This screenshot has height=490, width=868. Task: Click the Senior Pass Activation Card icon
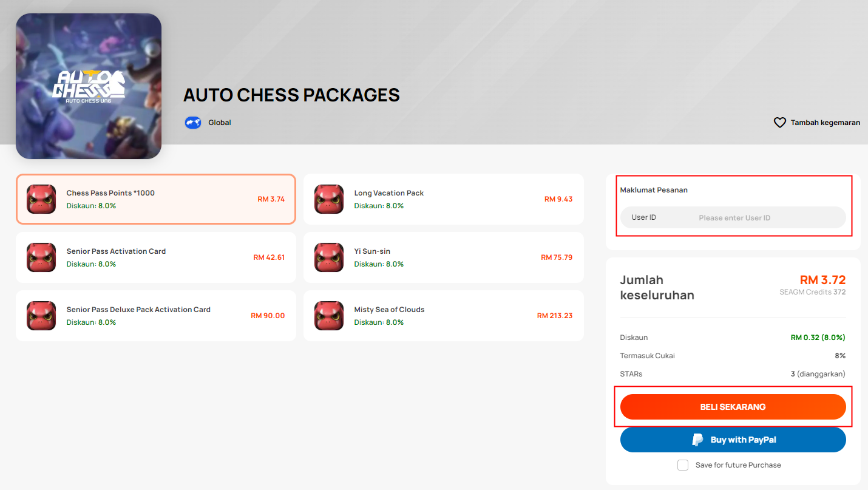(x=41, y=257)
